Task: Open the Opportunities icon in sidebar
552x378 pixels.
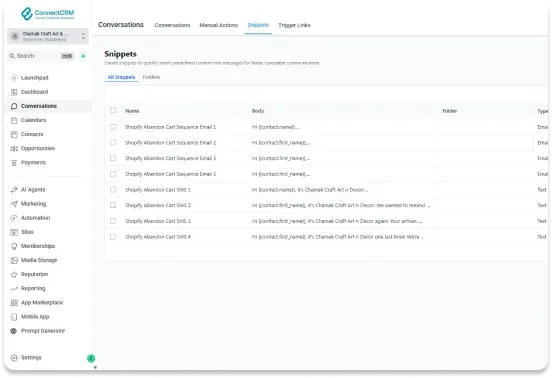Action: (14, 149)
